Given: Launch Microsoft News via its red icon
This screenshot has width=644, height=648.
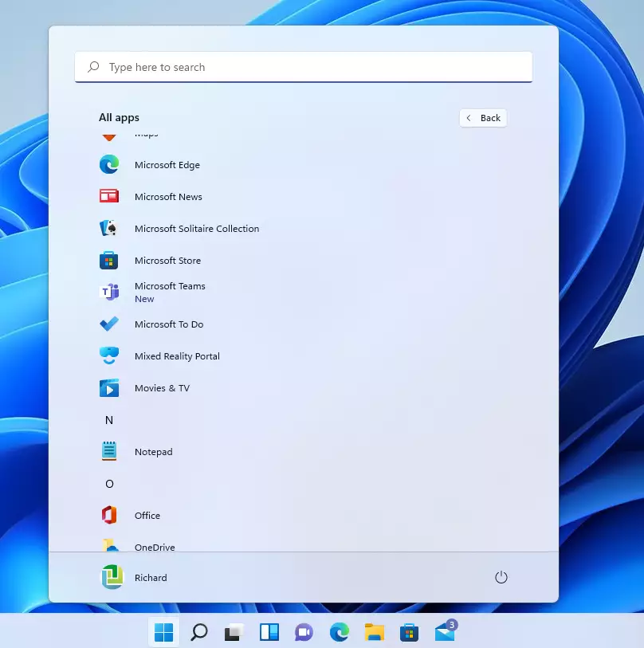Looking at the screenshot, I should click(109, 196).
